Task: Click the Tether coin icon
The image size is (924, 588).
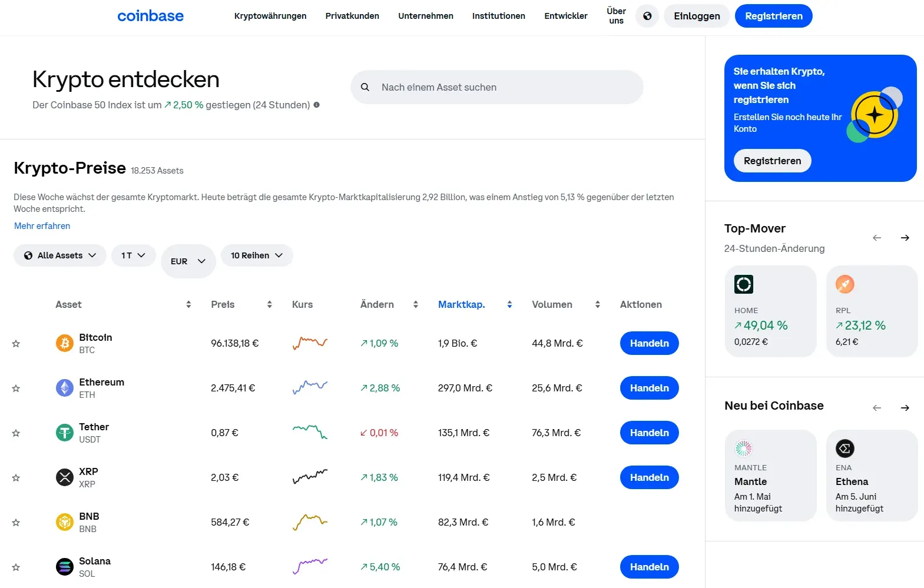Action: click(64, 433)
